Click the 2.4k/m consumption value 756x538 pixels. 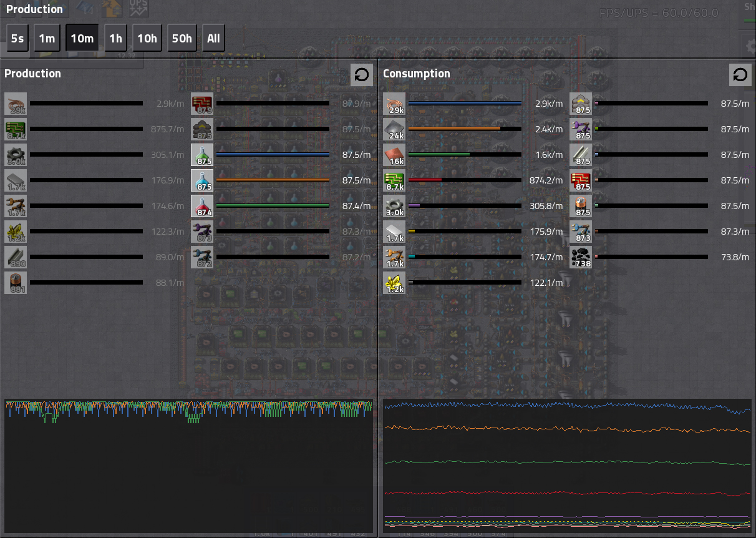pos(549,129)
